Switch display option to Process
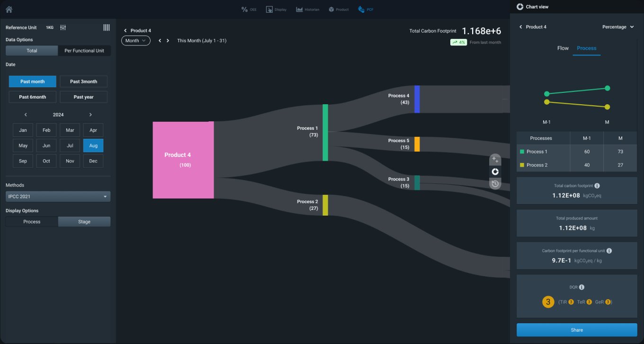The image size is (644, 344). (32, 222)
